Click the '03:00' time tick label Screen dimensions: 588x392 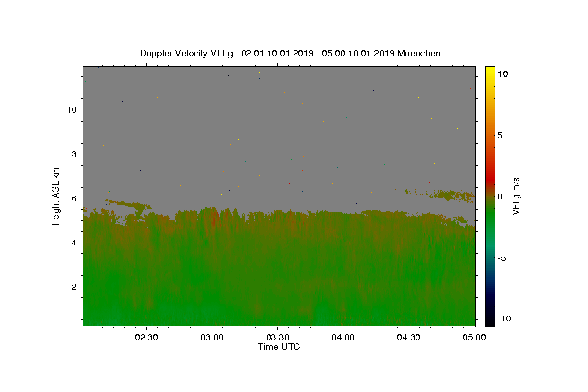(x=212, y=337)
